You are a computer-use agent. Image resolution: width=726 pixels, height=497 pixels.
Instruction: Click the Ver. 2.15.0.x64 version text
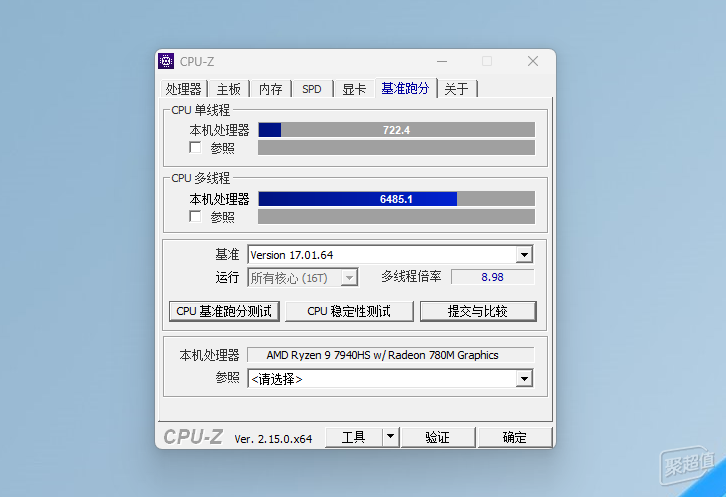pos(273,439)
